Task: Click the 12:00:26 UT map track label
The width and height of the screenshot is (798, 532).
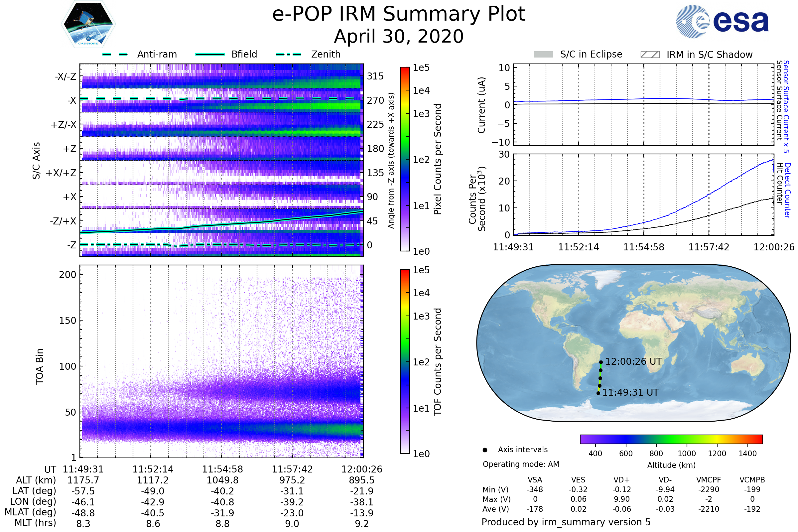Action: [633, 362]
